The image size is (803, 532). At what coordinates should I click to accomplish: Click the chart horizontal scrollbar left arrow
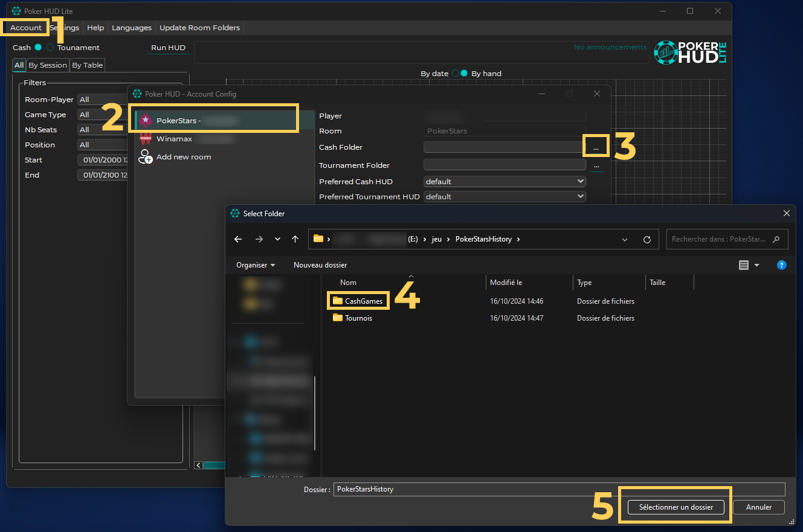[198, 465]
